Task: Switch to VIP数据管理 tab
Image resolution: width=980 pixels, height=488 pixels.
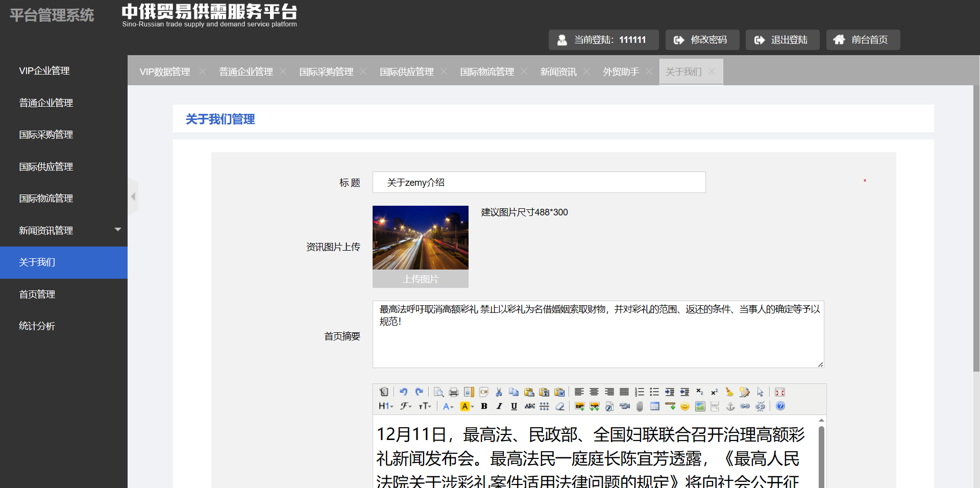Action: (x=165, y=72)
